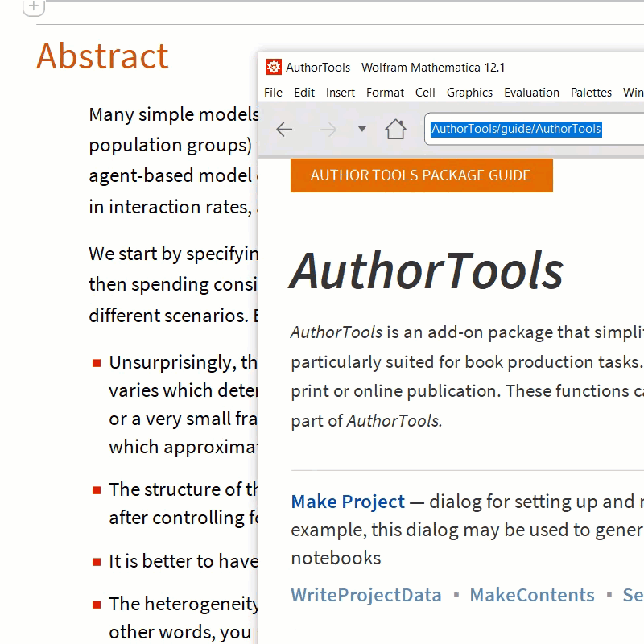Click the AuthorTools page heading
The width and height of the screenshot is (644, 644).
[x=427, y=271]
